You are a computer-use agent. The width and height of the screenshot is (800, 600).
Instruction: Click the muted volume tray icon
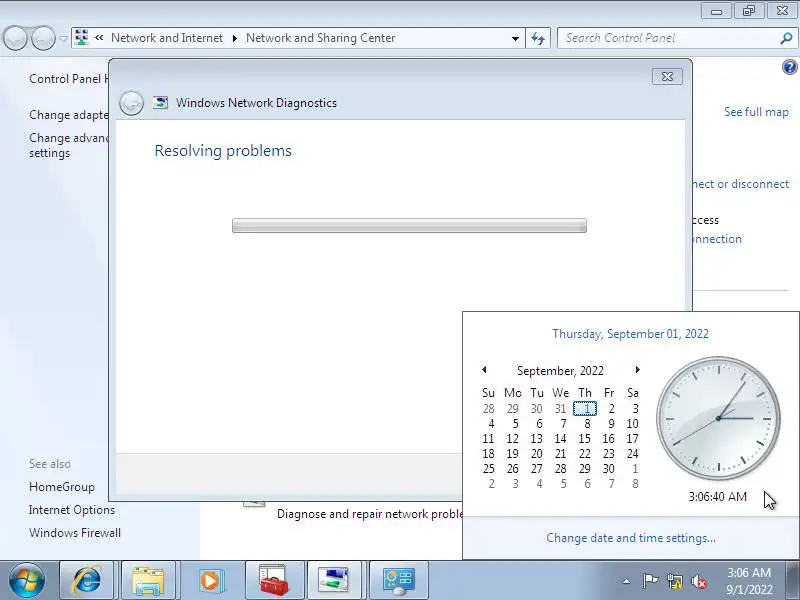pyautogui.click(x=699, y=581)
